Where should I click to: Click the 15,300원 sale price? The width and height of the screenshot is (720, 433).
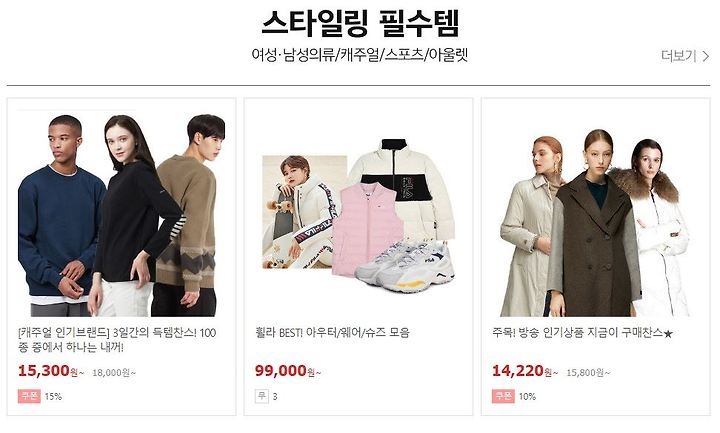tap(51, 371)
